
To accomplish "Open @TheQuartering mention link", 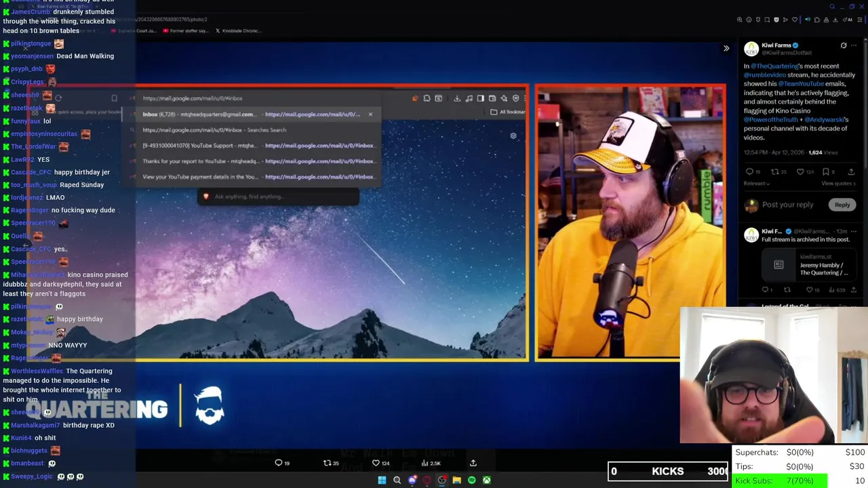I will (x=774, y=66).
